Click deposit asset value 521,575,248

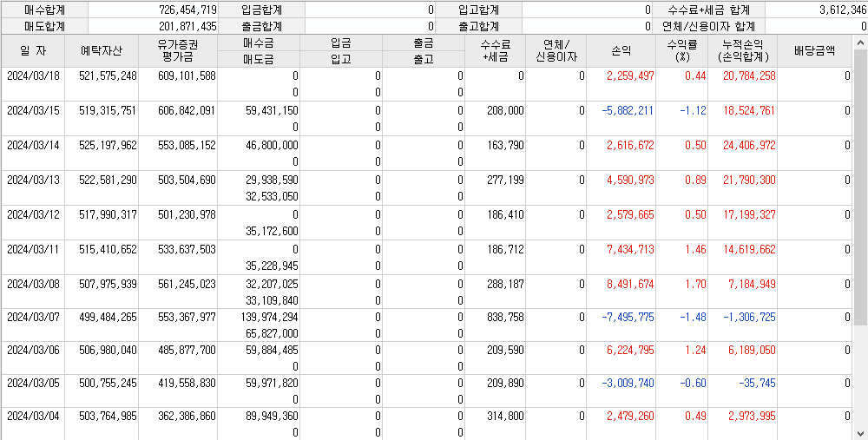[108, 76]
